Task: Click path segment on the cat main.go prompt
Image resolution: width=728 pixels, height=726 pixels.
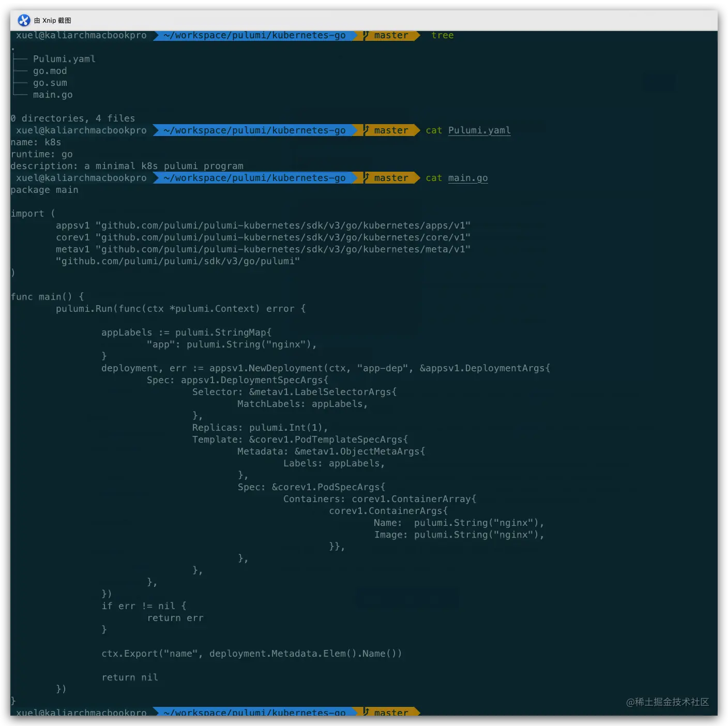Action: coord(255,178)
